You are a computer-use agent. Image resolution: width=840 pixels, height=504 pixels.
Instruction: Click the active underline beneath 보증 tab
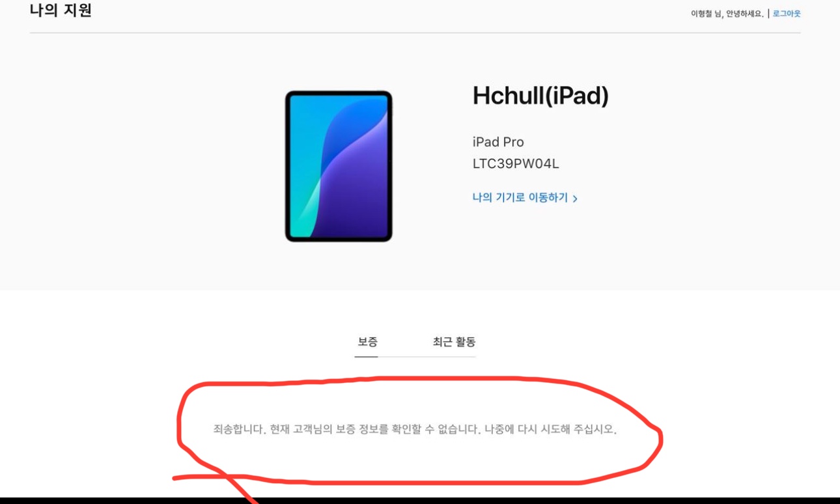pyautogui.click(x=367, y=356)
